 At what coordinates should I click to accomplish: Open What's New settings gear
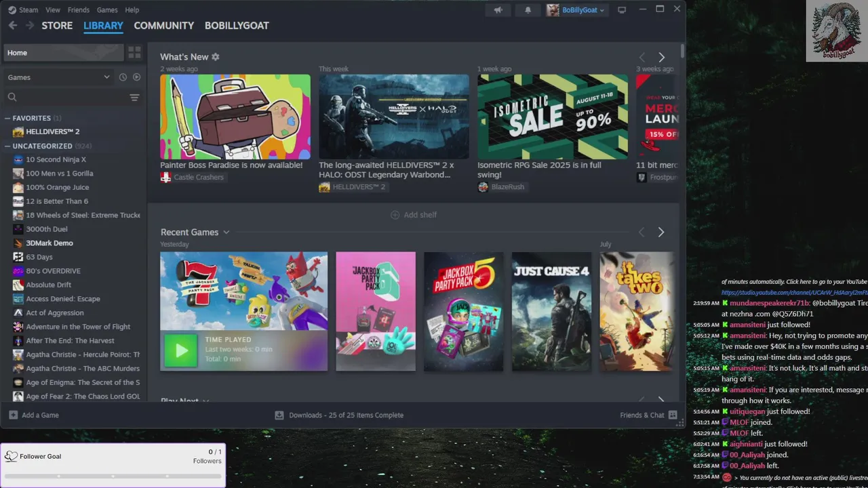coord(216,57)
